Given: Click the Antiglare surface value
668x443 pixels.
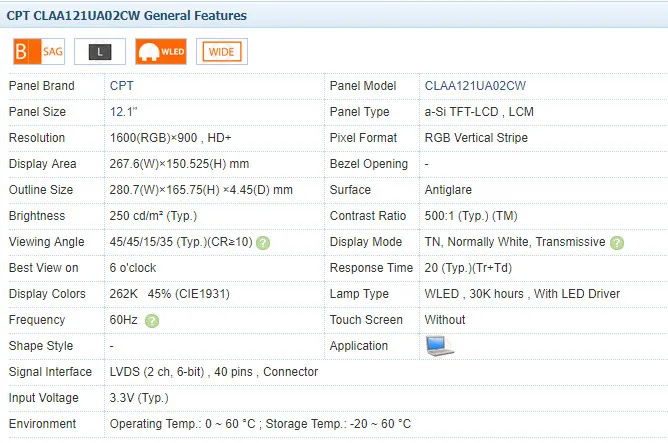Looking at the screenshot, I should (x=448, y=190).
